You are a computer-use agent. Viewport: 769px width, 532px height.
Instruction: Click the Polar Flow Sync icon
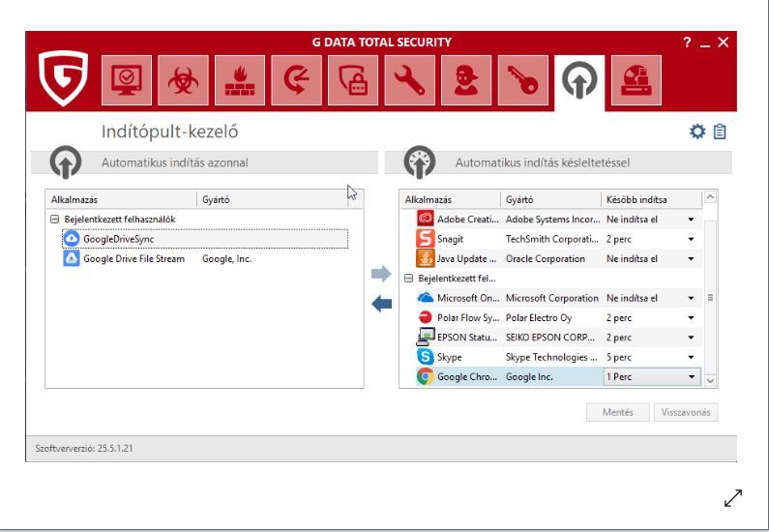click(426, 317)
